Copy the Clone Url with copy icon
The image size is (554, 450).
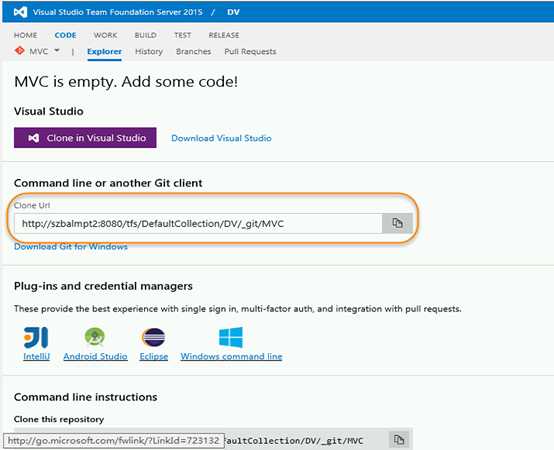[397, 223]
